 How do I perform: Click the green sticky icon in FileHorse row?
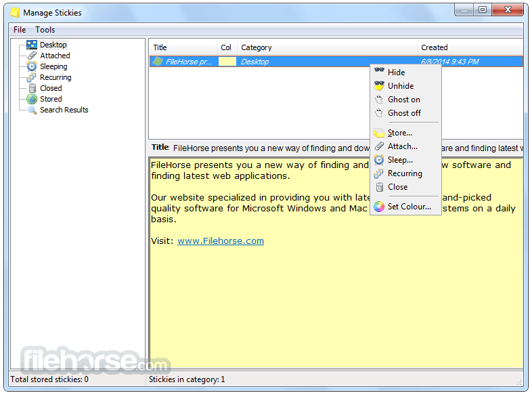click(x=158, y=62)
